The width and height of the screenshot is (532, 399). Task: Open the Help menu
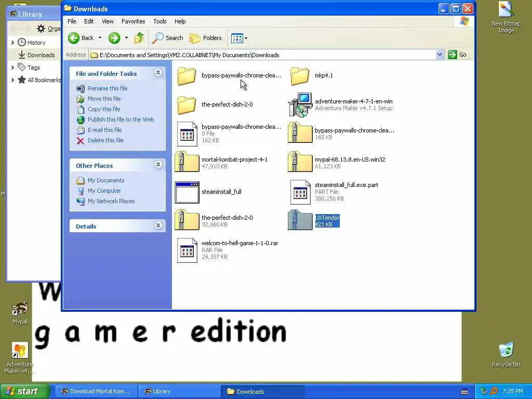click(180, 21)
